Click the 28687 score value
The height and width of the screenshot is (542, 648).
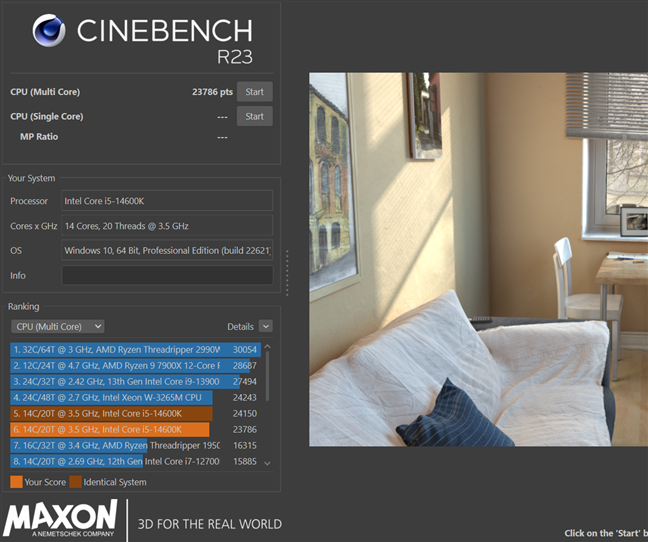(245, 366)
